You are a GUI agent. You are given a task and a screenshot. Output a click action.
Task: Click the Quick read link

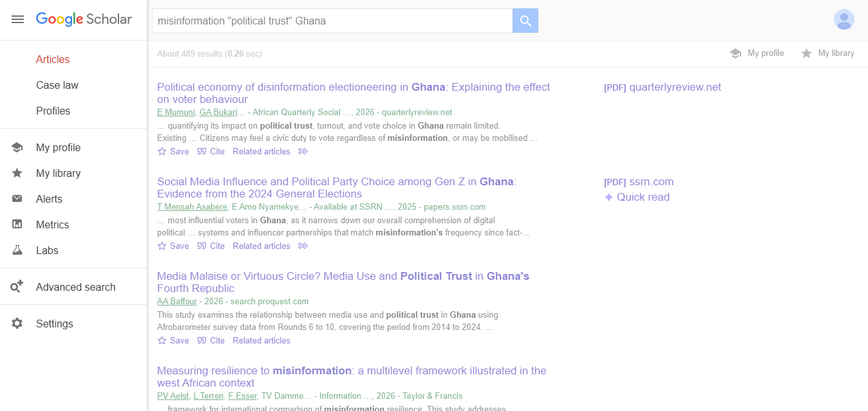(643, 197)
